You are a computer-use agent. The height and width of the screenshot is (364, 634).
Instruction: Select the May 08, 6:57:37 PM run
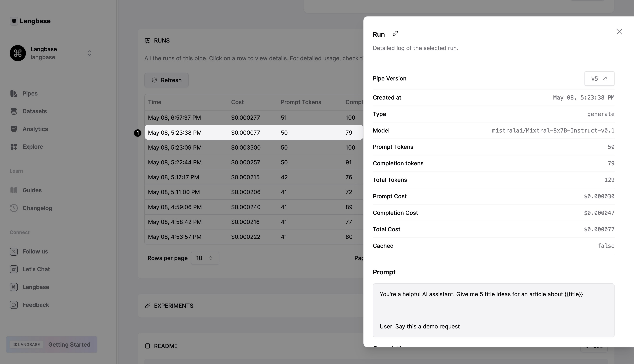pos(174,118)
